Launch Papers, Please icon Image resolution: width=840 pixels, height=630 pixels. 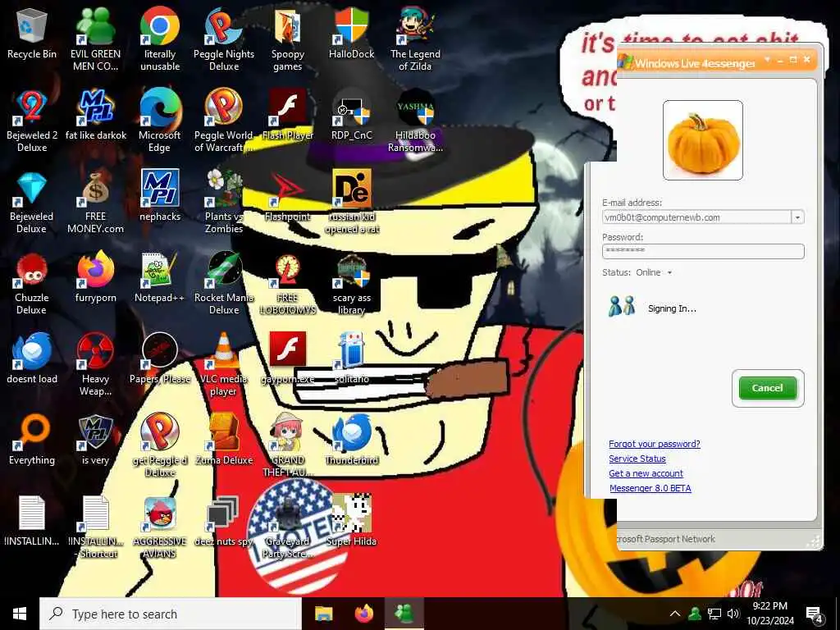coord(160,358)
